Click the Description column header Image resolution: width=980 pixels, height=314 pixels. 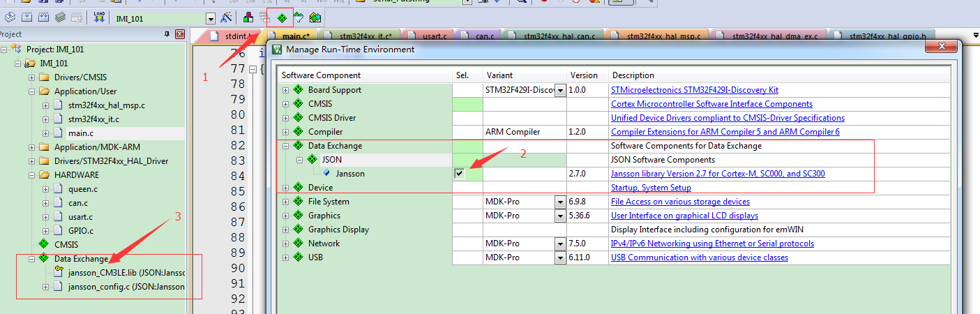click(779, 75)
